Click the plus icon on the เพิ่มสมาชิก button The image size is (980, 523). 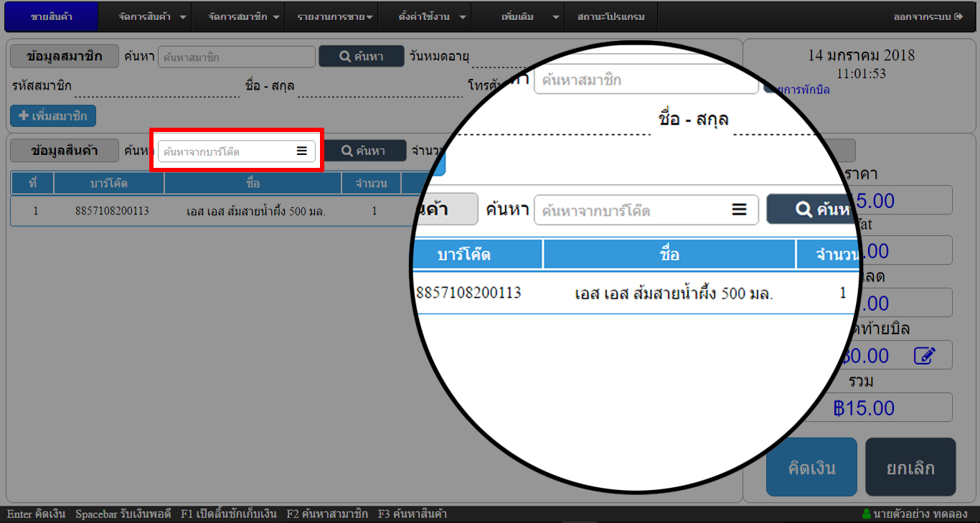(23, 116)
